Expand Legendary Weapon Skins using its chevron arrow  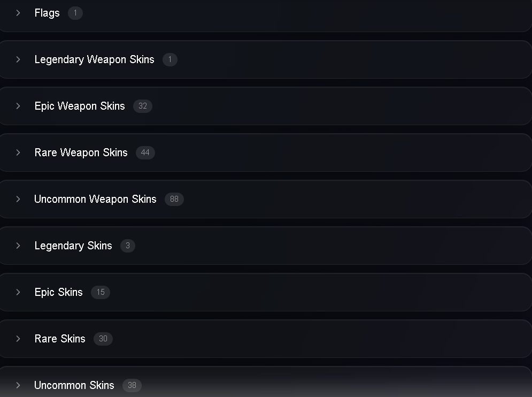point(18,59)
